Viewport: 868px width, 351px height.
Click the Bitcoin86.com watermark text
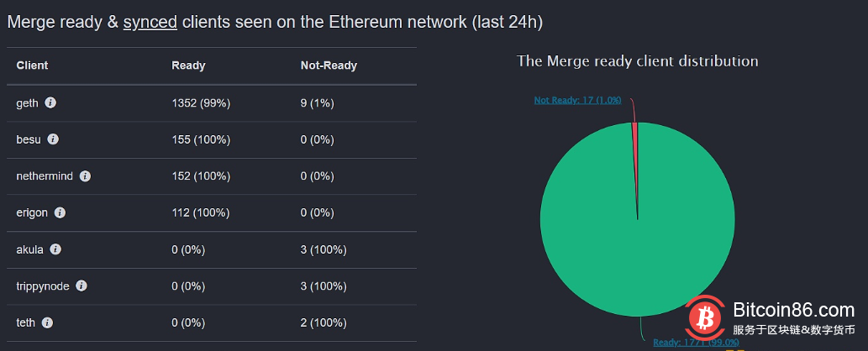(x=794, y=311)
